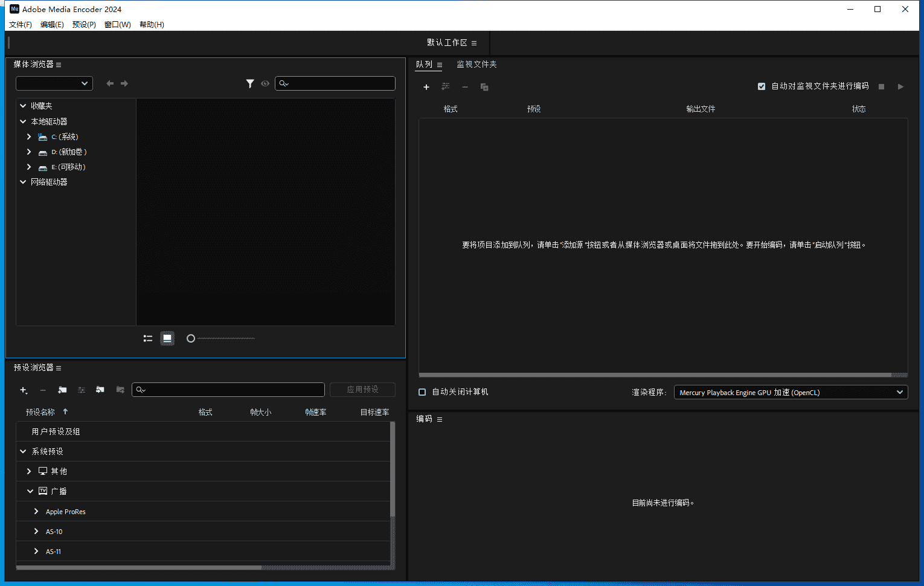Click the 应用预设 button
924x586 pixels.
pyautogui.click(x=362, y=390)
